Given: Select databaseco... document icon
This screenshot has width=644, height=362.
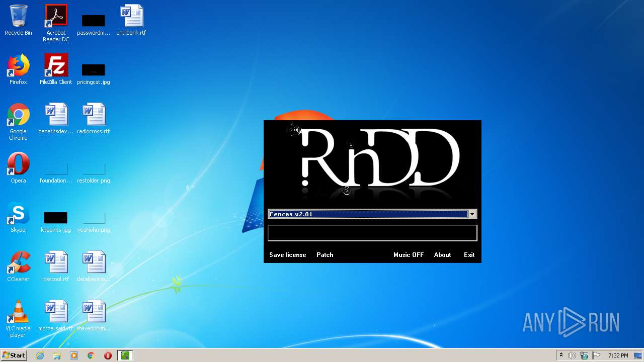Looking at the screenshot, I should tap(94, 266).
